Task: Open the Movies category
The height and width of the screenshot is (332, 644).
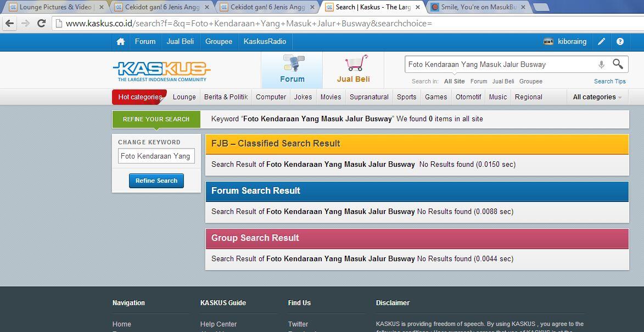Action: coord(331,97)
